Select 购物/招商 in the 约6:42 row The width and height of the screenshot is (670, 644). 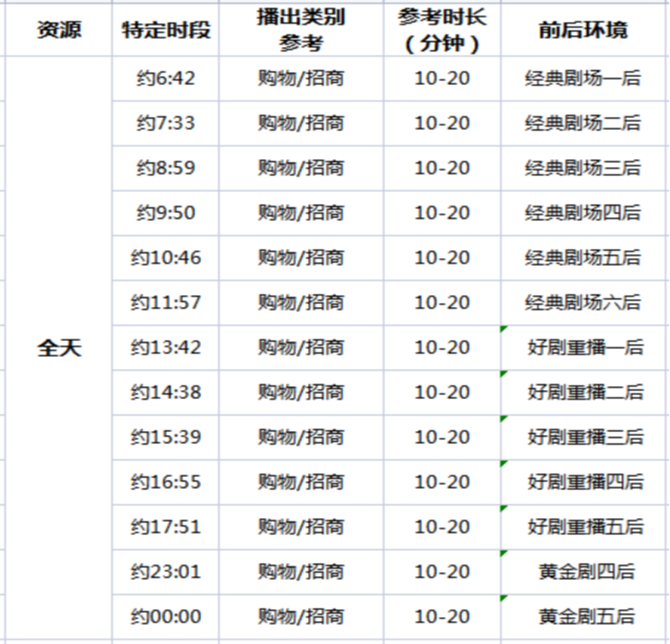(x=301, y=79)
